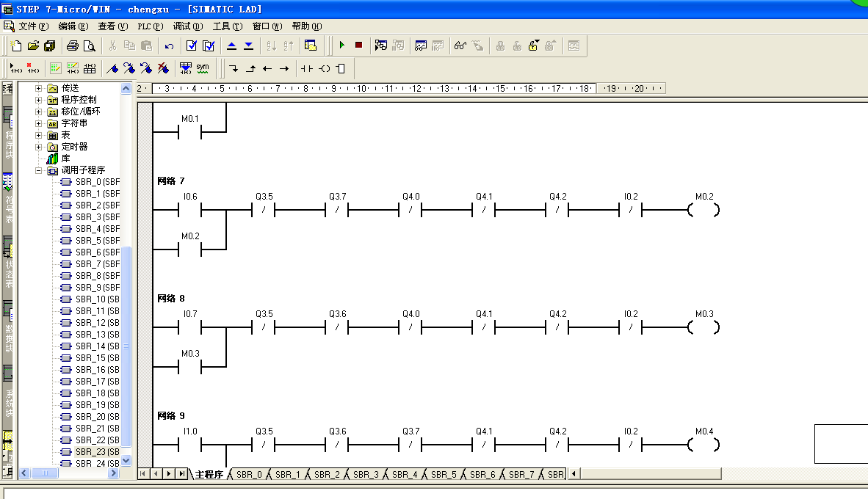The image size is (868, 499).
Task: Compile all with double-page check icon
Action: (x=209, y=46)
